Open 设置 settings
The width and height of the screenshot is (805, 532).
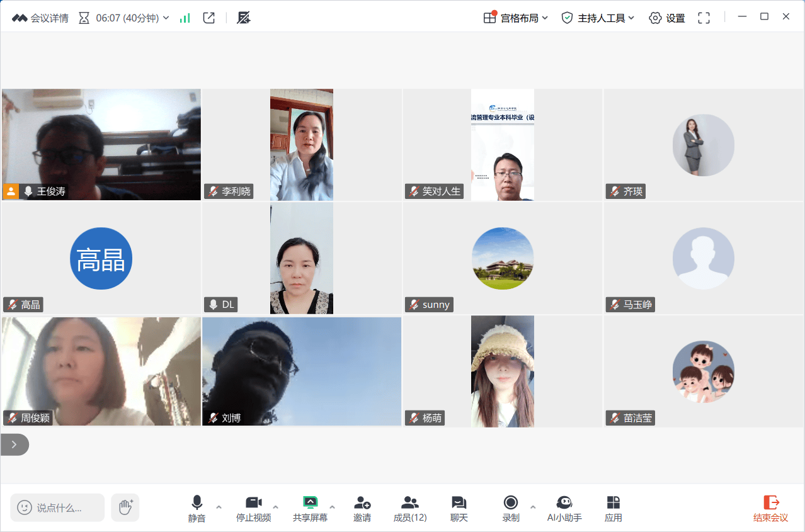pyautogui.click(x=667, y=18)
